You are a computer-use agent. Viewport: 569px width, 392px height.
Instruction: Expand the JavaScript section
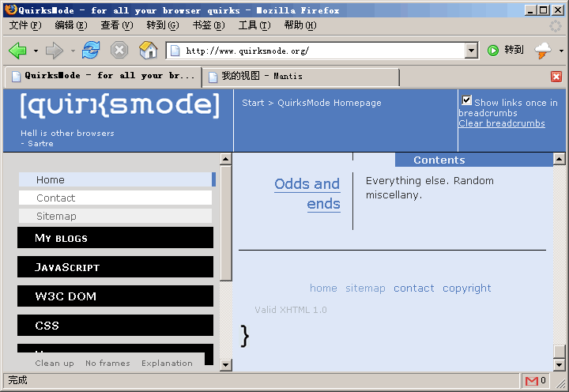click(115, 267)
